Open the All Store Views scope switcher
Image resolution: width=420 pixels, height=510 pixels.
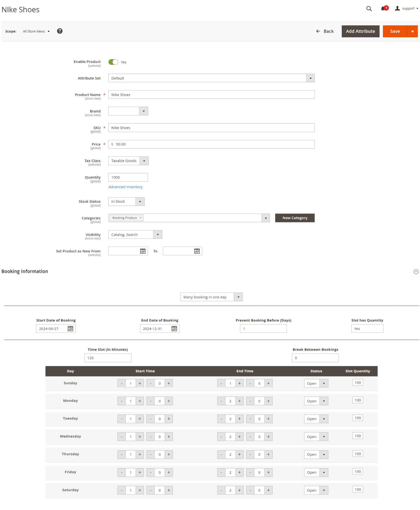tap(36, 31)
